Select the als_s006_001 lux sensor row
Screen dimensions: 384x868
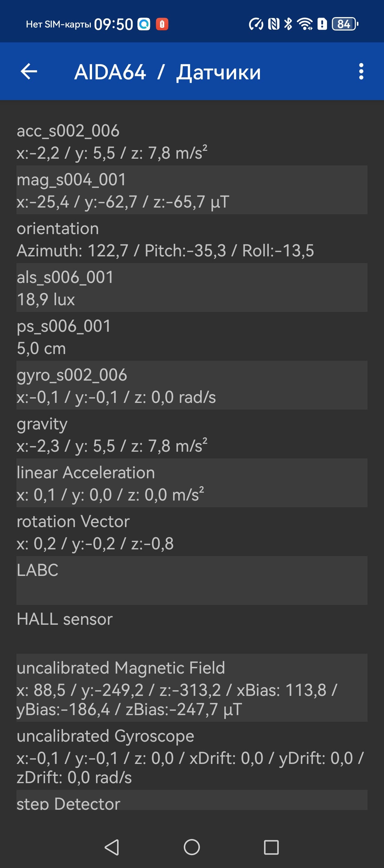(192, 288)
